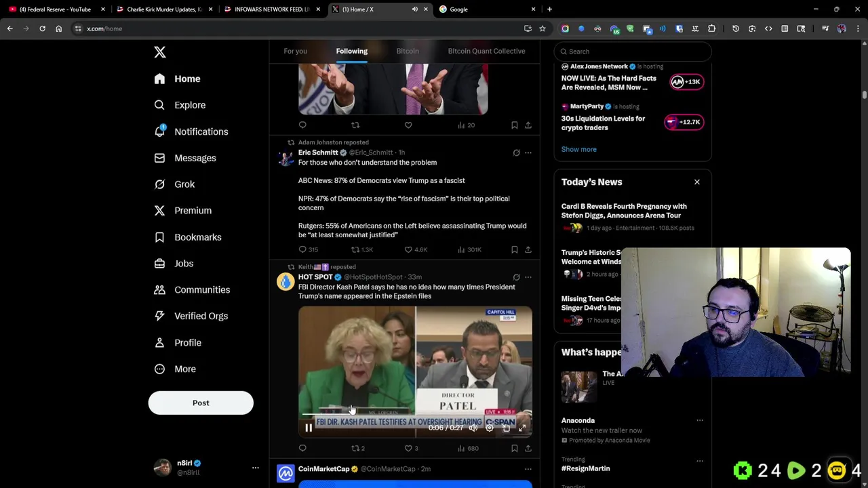The height and width of the screenshot is (488, 868).
Task: Seek on the video progress bar
Action: coord(415,414)
